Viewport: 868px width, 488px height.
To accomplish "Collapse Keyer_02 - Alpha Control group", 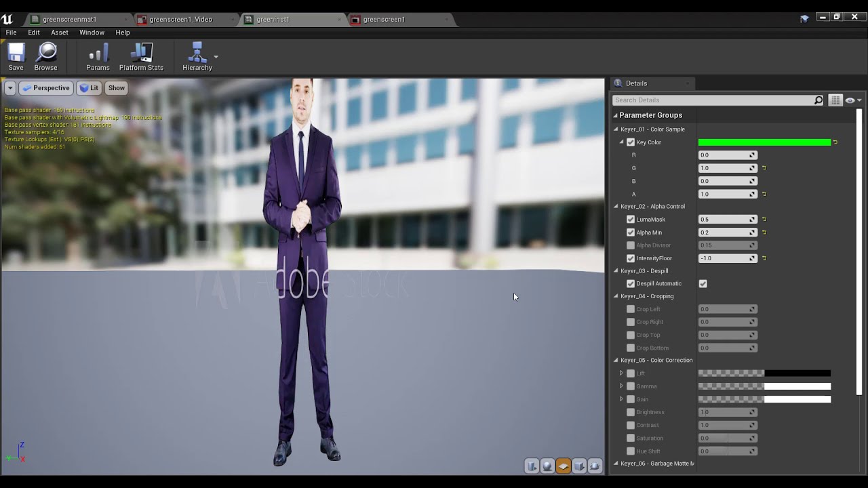I will pos(616,207).
